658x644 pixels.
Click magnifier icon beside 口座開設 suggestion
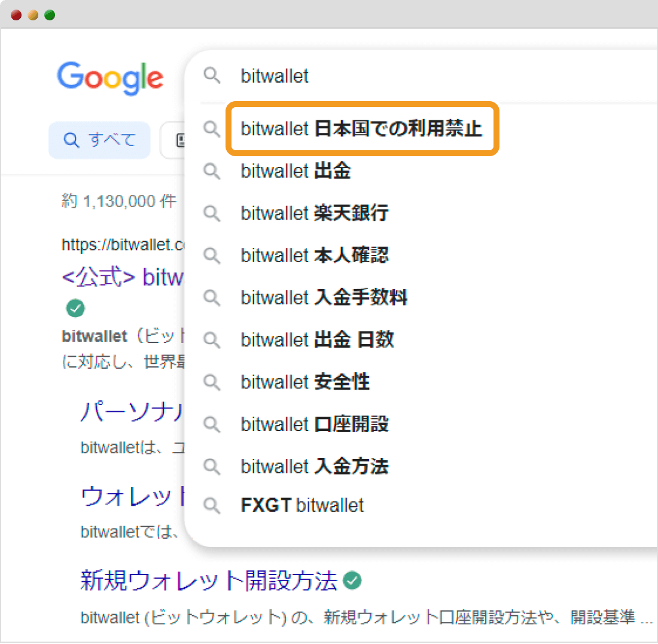(212, 424)
